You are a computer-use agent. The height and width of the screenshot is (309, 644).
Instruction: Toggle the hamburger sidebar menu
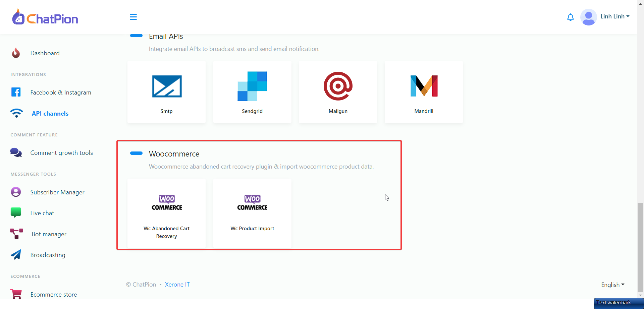(x=133, y=17)
